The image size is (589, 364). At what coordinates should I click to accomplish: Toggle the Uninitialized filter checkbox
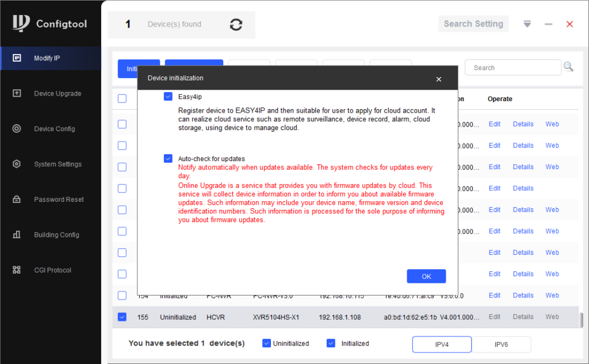[x=266, y=343]
